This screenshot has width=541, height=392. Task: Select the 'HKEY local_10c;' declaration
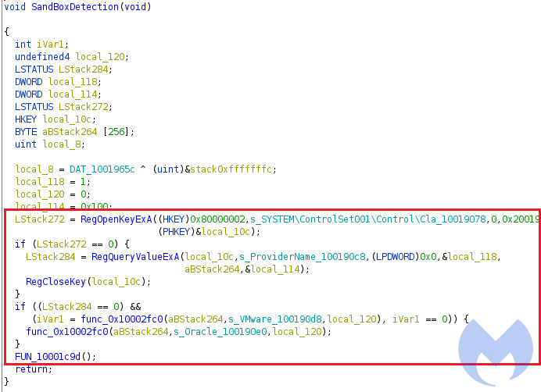click(56, 119)
